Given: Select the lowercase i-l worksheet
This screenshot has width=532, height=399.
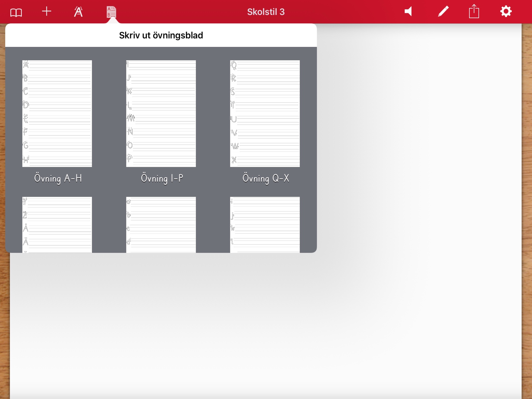Looking at the screenshot, I should click(x=265, y=224).
